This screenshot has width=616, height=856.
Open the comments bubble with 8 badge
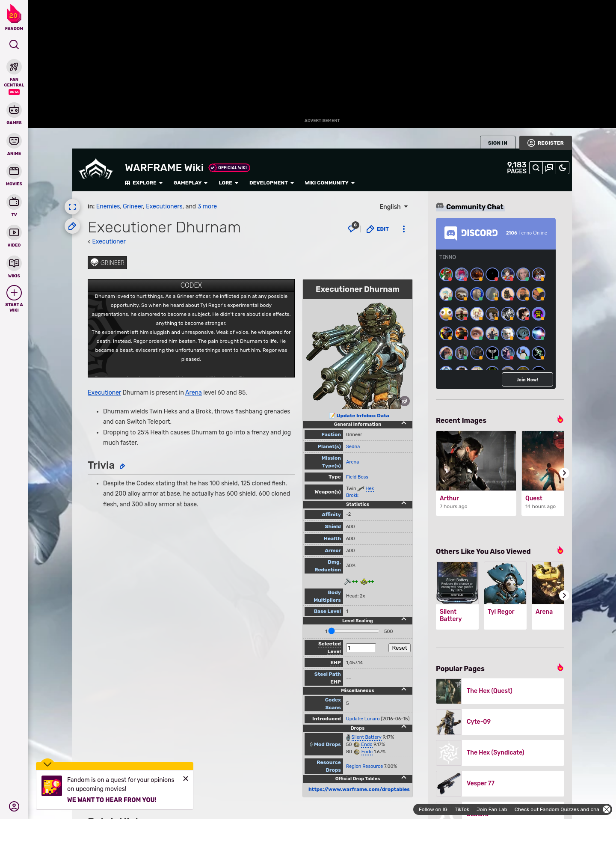pyautogui.click(x=352, y=229)
